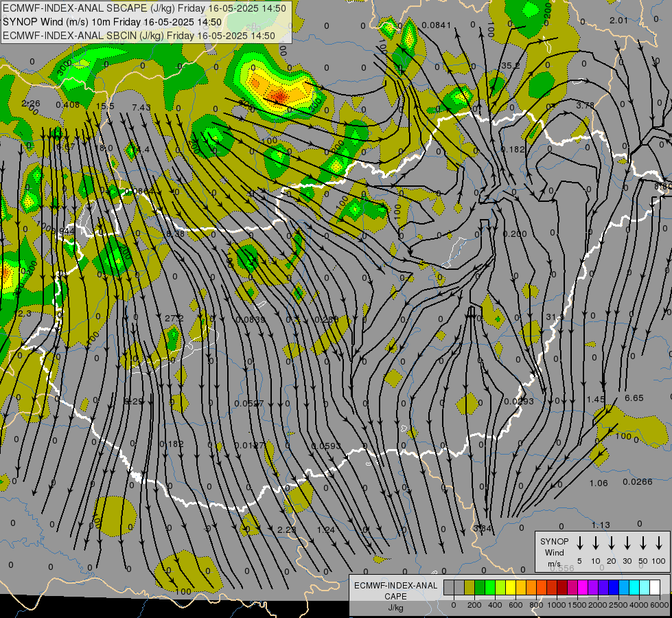The image size is (672, 618).
Task: Pick the olive swatch in CAPE color bar
Action: pyautogui.click(x=470, y=588)
